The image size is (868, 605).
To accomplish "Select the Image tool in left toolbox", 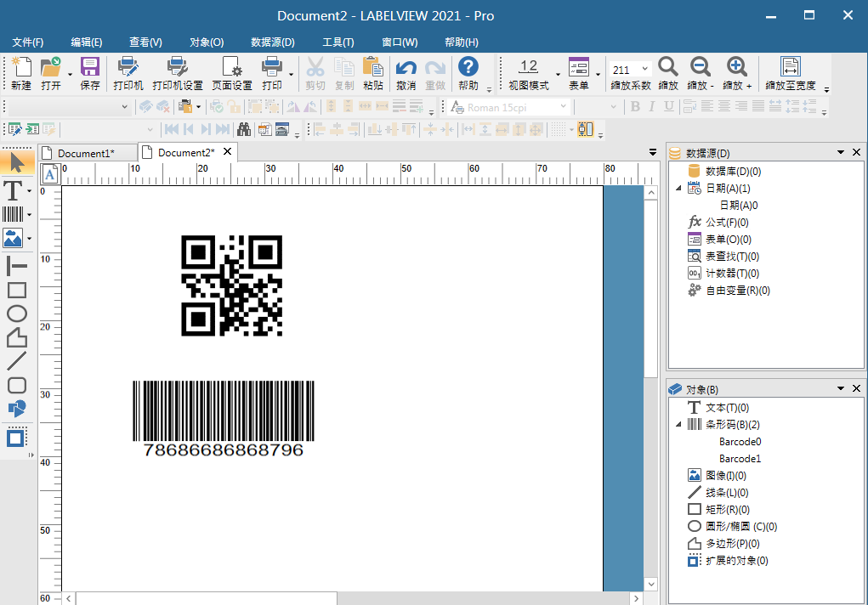I will click(x=13, y=238).
